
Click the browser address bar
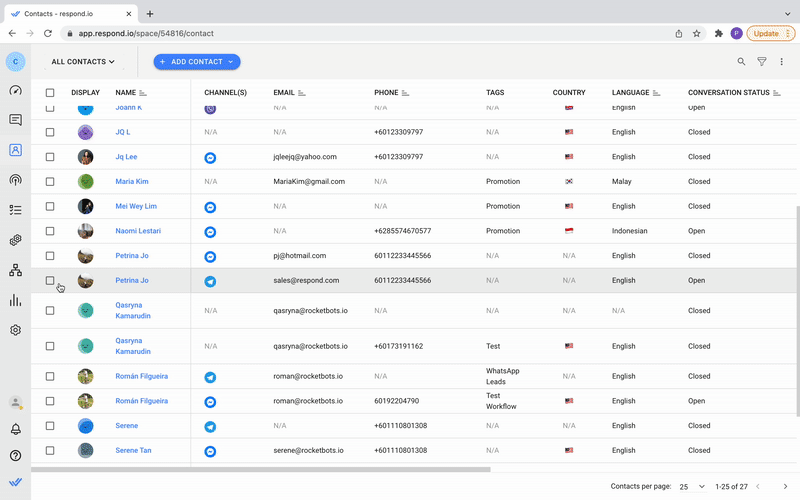(x=365, y=34)
